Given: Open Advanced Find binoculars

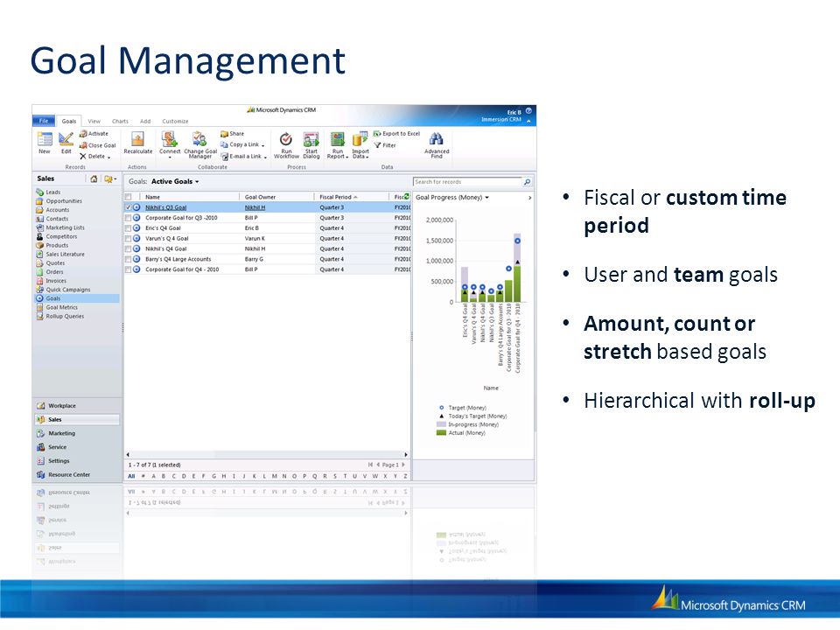Looking at the screenshot, I should tap(436, 139).
